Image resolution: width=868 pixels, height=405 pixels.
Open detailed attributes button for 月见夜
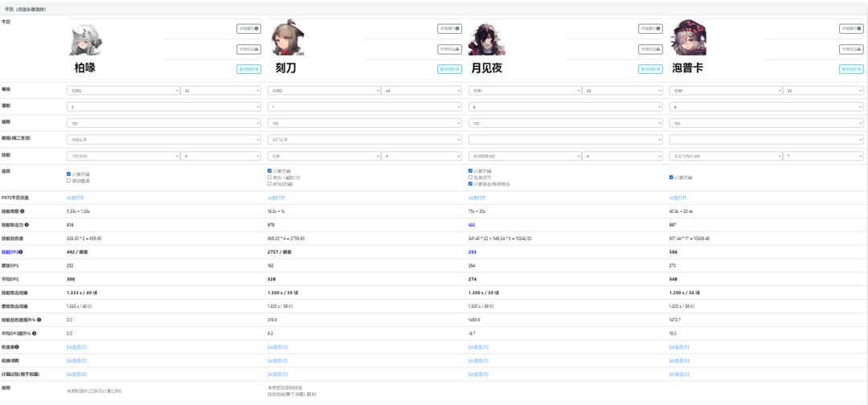[x=650, y=29]
